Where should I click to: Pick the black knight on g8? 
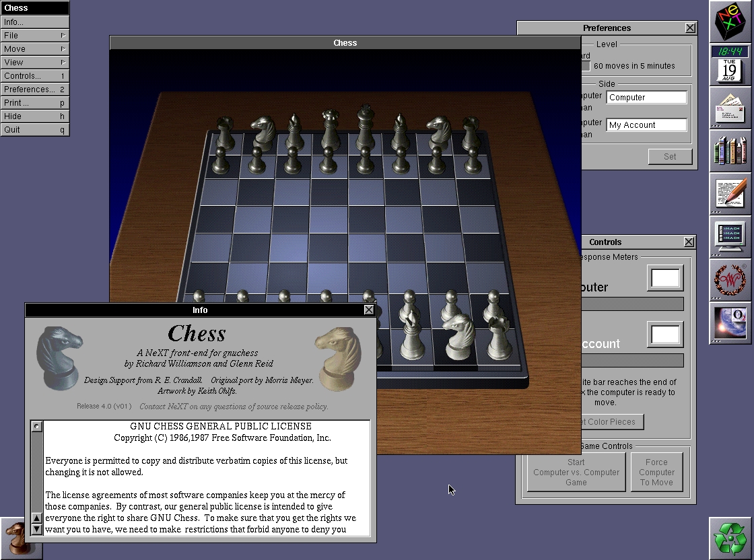[438, 132]
